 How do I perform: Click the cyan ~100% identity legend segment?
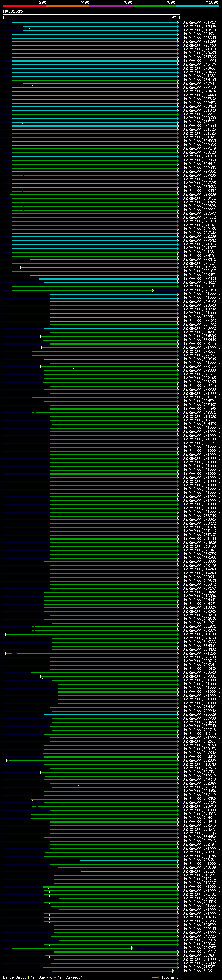point(197,6)
